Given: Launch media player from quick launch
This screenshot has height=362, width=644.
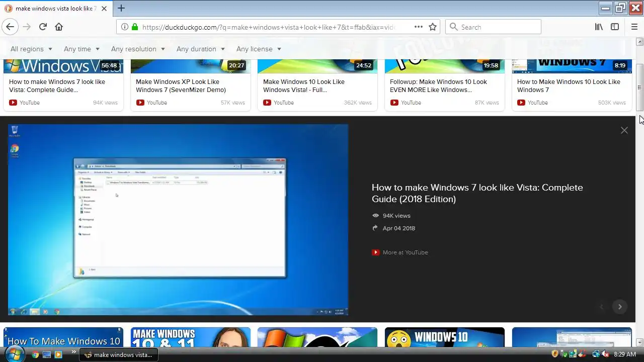Looking at the screenshot, I should [x=58, y=354].
